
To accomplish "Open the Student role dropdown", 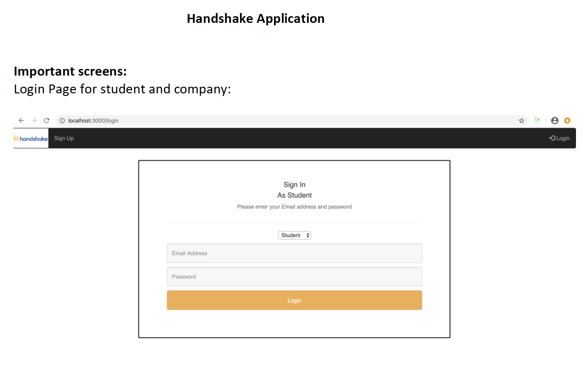I will (x=294, y=235).
